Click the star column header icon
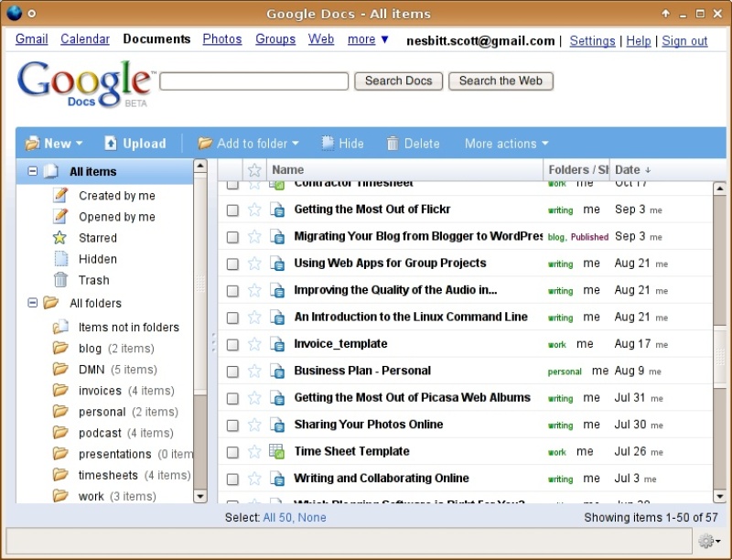 (x=254, y=170)
